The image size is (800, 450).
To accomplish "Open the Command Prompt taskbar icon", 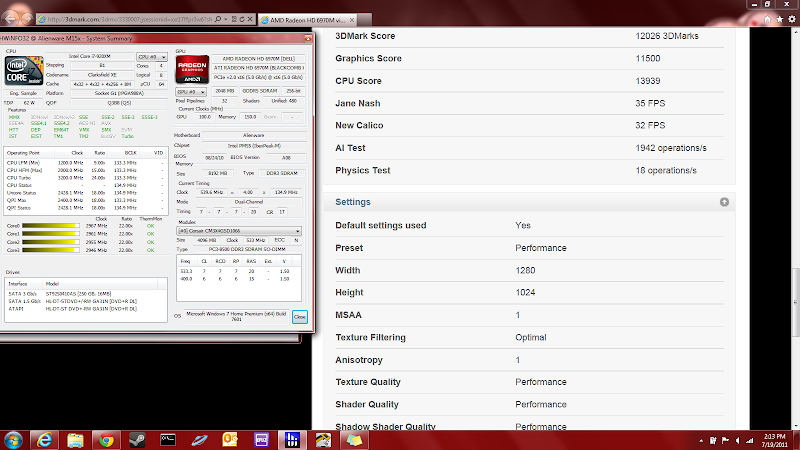I will [x=168, y=440].
